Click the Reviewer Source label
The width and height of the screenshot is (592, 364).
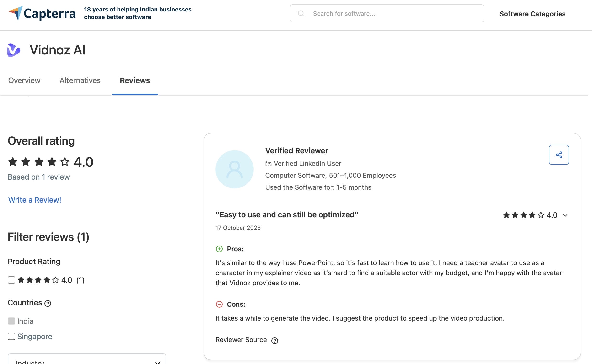241,340
